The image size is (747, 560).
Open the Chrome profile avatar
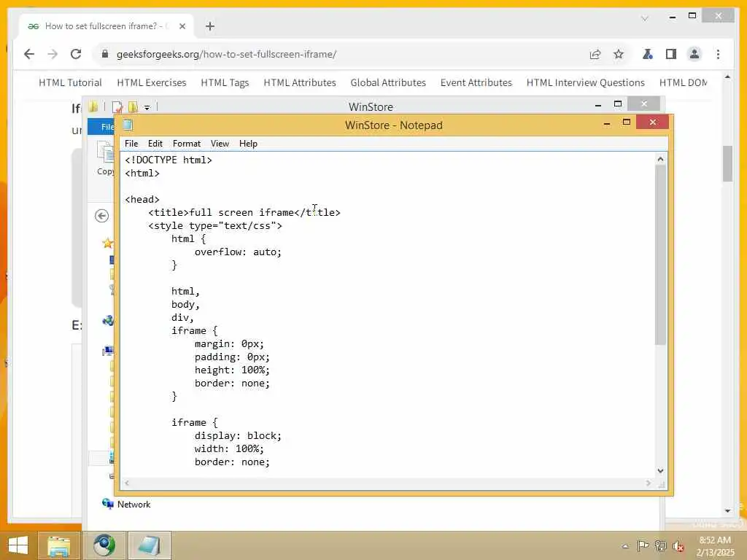694,54
